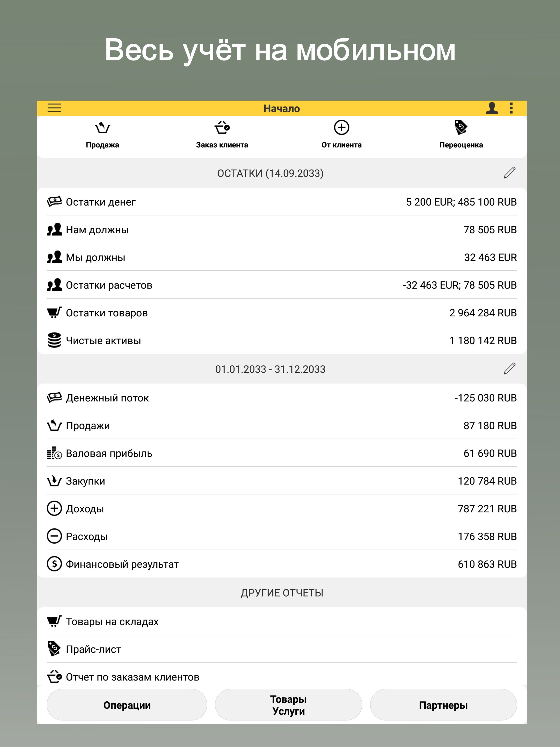The image size is (560, 747).
Task: Open the Денежный поток report
Action: pos(282,398)
